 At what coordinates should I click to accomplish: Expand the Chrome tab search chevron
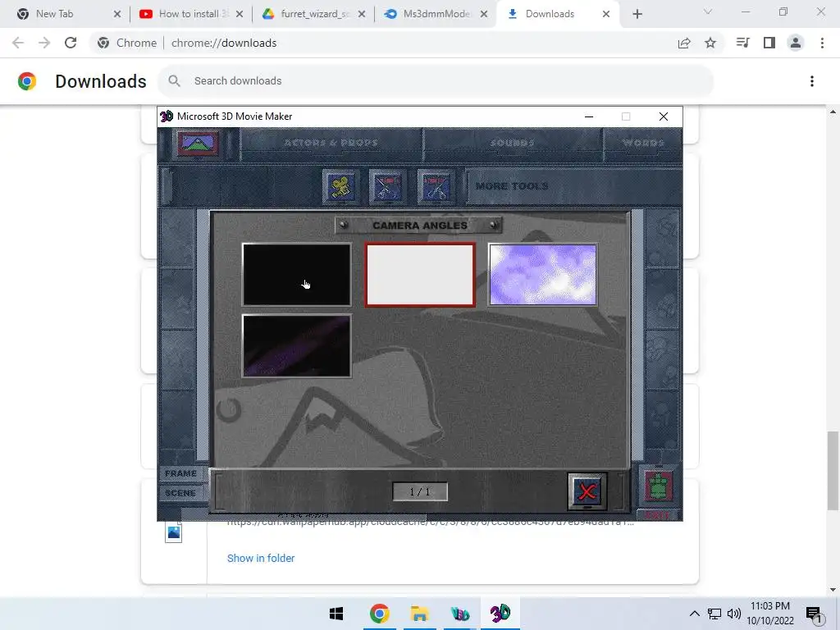(x=708, y=11)
